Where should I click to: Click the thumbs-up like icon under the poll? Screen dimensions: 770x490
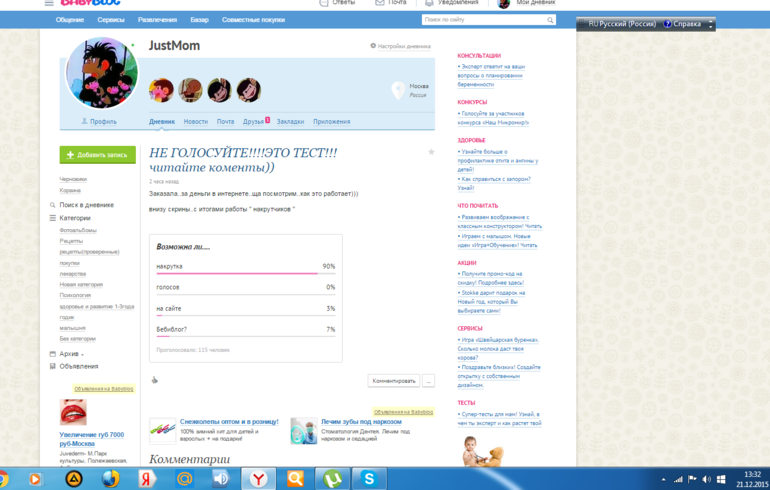point(154,380)
